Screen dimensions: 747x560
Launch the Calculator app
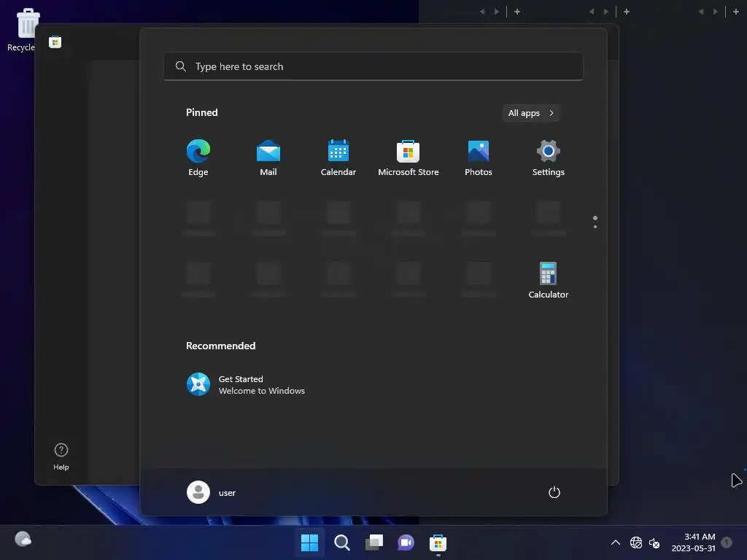tap(549, 281)
